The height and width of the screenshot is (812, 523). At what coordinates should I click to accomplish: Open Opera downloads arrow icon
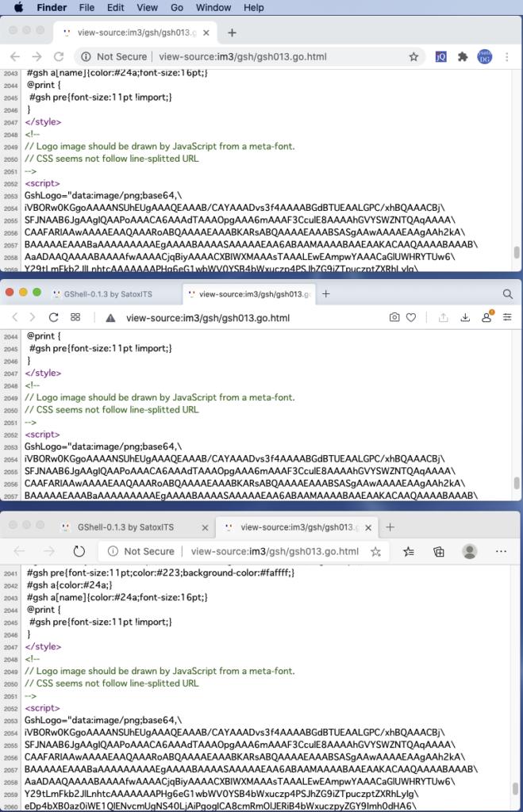point(465,317)
